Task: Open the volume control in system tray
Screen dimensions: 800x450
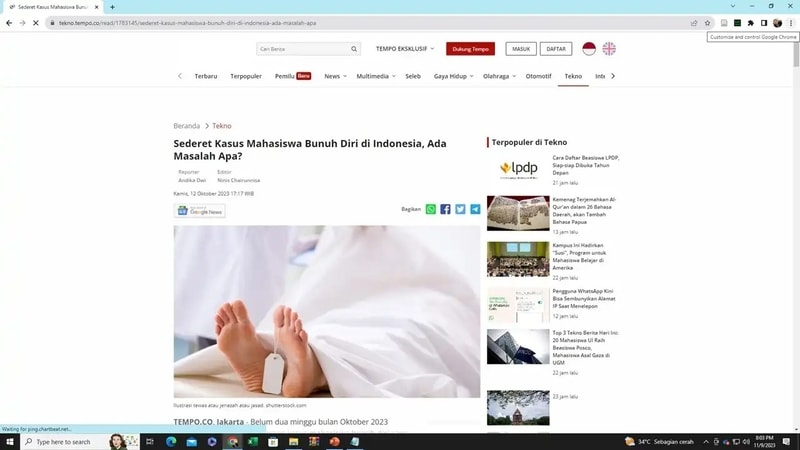Action: click(x=746, y=442)
